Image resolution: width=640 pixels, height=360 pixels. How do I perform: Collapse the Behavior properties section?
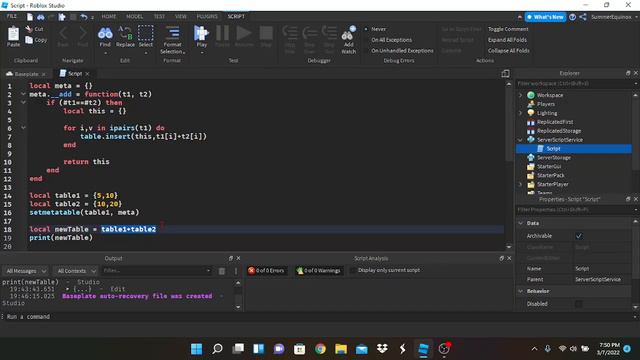tap(520, 291)
